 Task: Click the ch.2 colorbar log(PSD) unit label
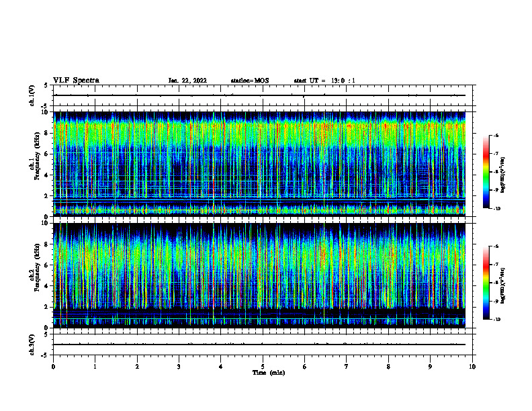point(503,286)
